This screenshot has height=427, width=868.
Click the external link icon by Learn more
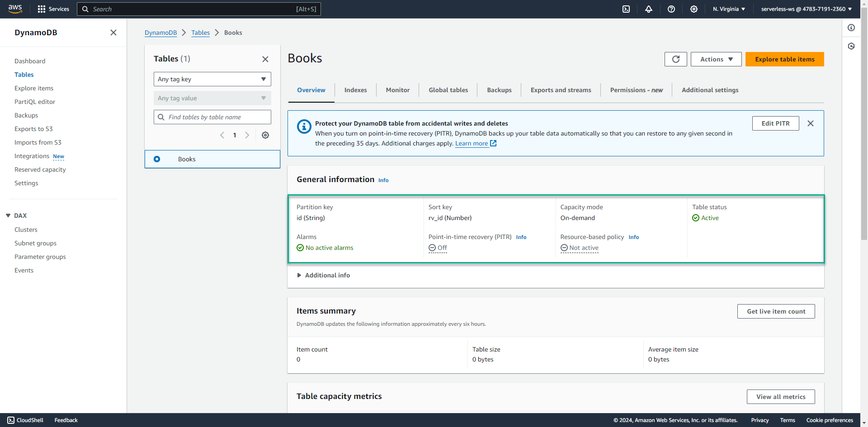493,143
